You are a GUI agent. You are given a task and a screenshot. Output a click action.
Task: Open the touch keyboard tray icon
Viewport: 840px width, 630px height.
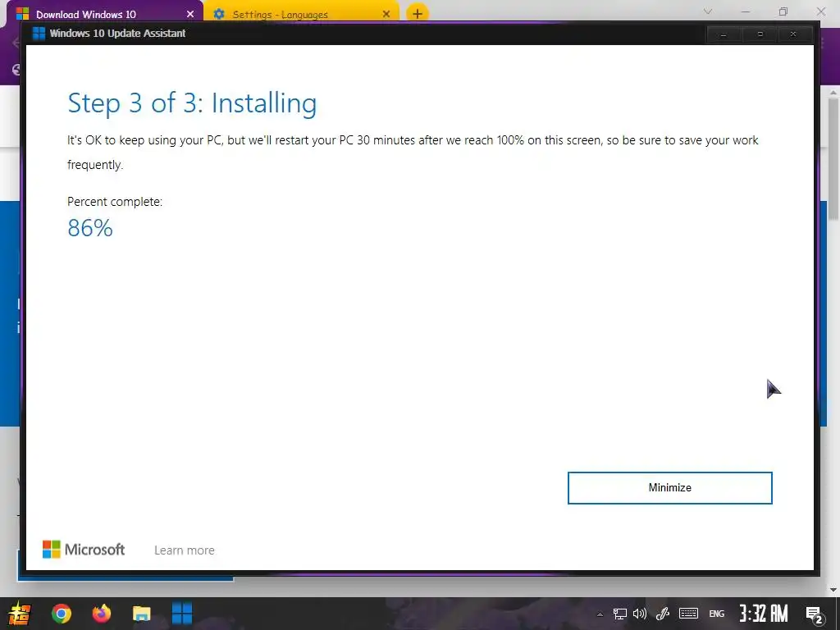688,614
